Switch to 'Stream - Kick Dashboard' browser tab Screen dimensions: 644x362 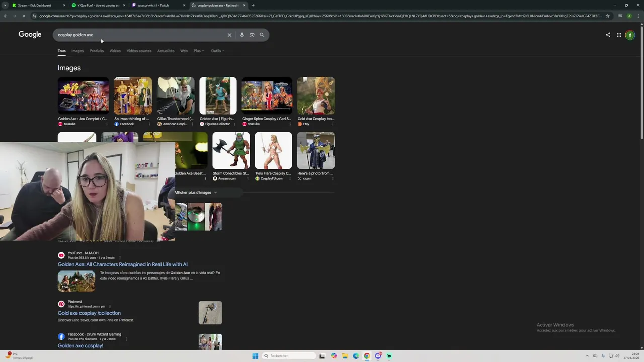pyautogui.click(x=39, y=5)
